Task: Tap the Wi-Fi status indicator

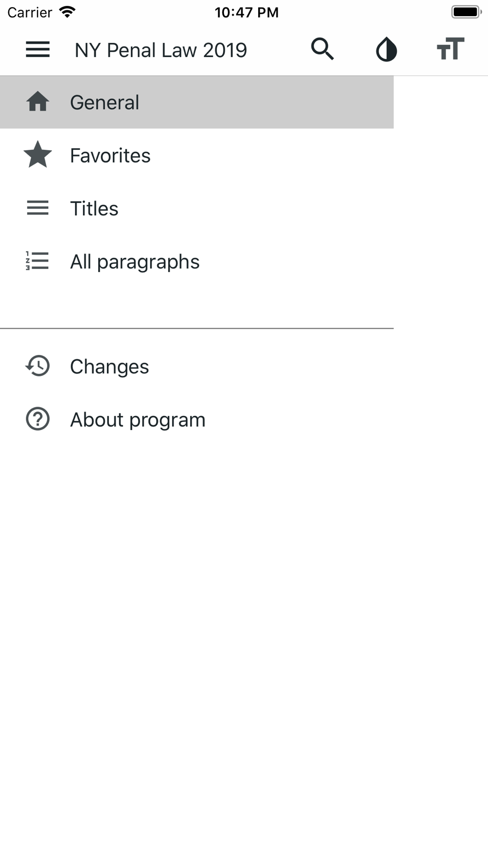Action: (67, 12)
